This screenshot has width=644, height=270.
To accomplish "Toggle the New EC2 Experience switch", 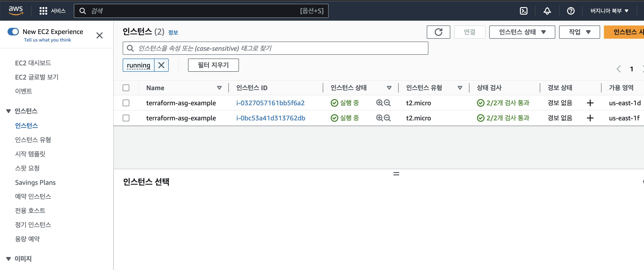I will click(13, 32).
